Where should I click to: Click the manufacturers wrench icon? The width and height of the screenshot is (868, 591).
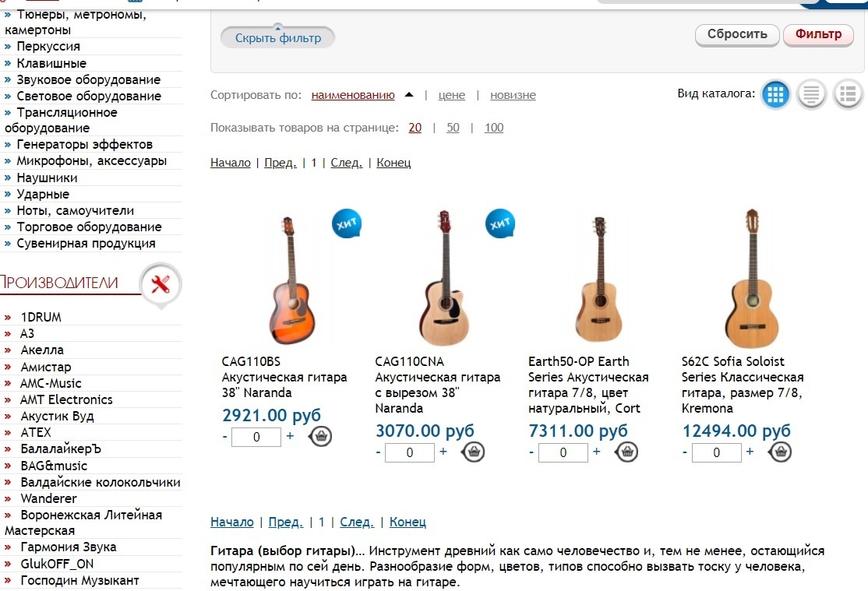(x=160, y=284)
